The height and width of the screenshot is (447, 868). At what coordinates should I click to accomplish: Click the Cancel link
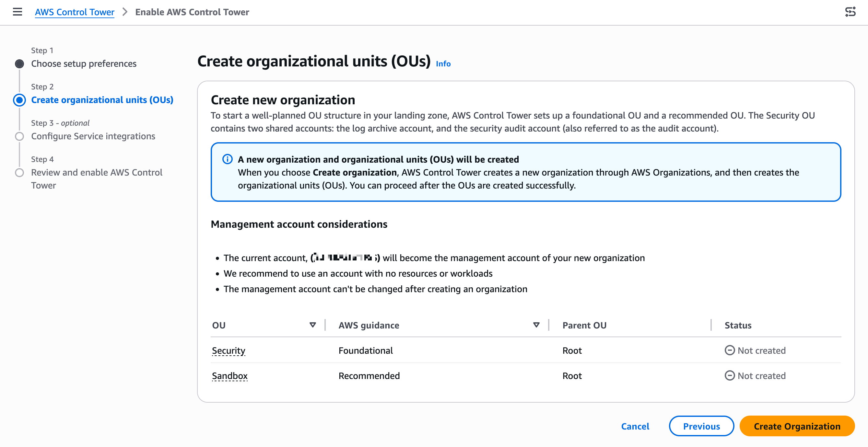pyautogui.click(x=635, y=426)
